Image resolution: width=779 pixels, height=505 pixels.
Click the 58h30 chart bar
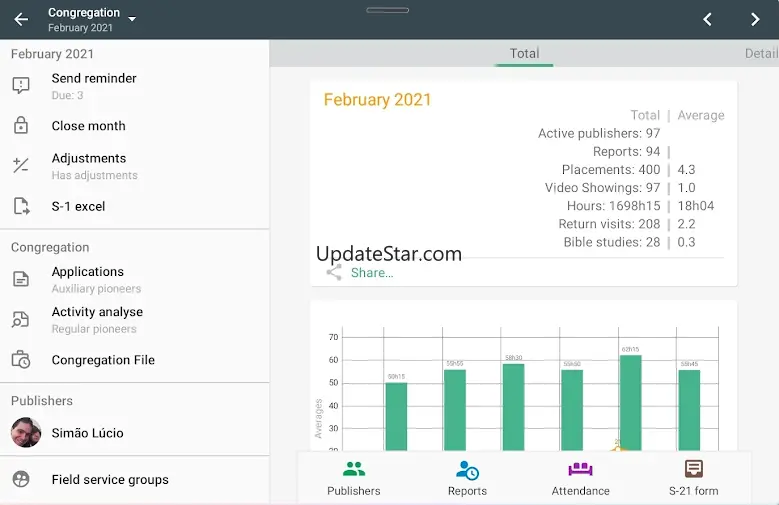point(513,407)
